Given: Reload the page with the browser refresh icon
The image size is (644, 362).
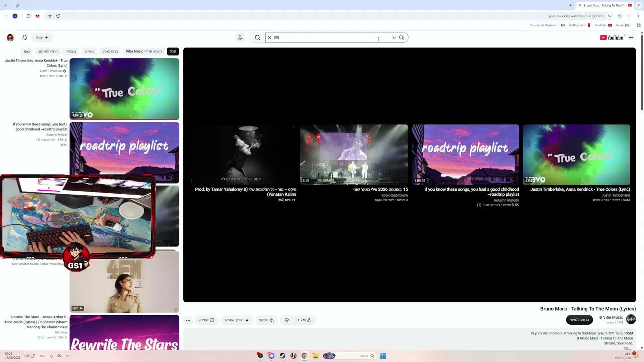Looking at the screenshot, I should (620, 16).
